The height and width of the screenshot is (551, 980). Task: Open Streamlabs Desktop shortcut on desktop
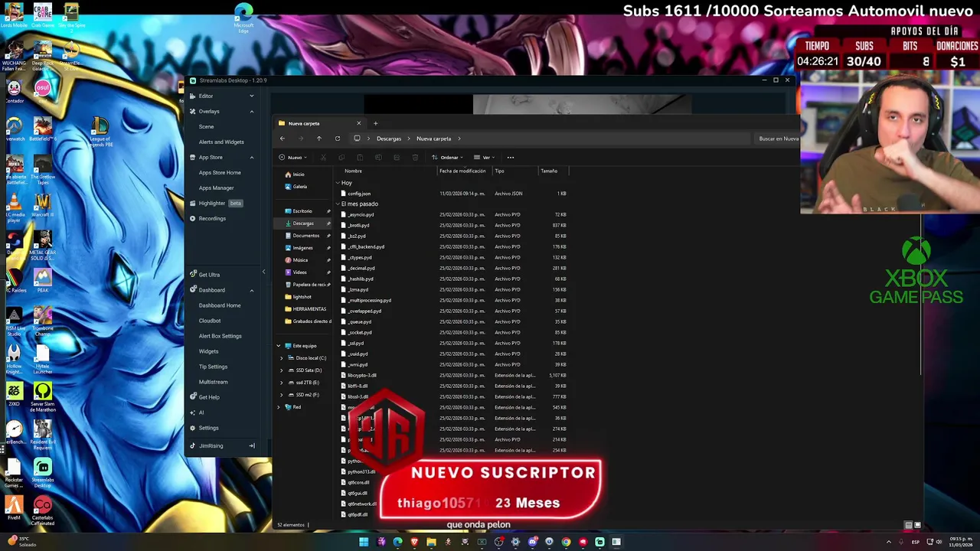click(43, 473)
